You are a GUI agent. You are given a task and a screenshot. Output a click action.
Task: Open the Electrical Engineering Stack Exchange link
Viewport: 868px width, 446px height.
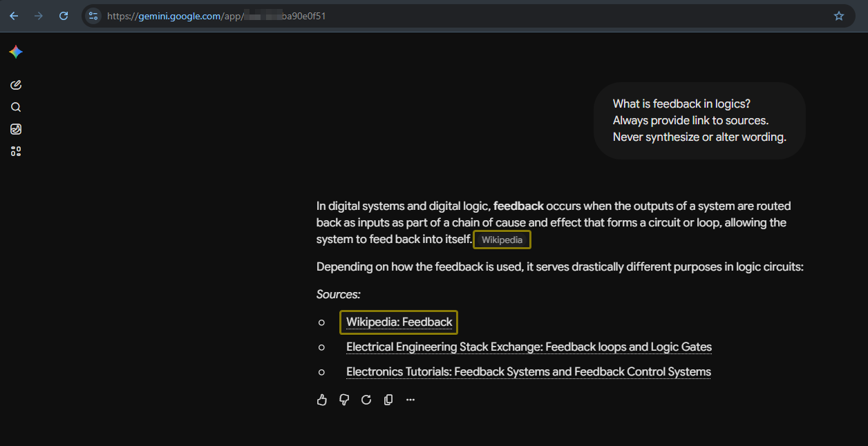(529, 347)
